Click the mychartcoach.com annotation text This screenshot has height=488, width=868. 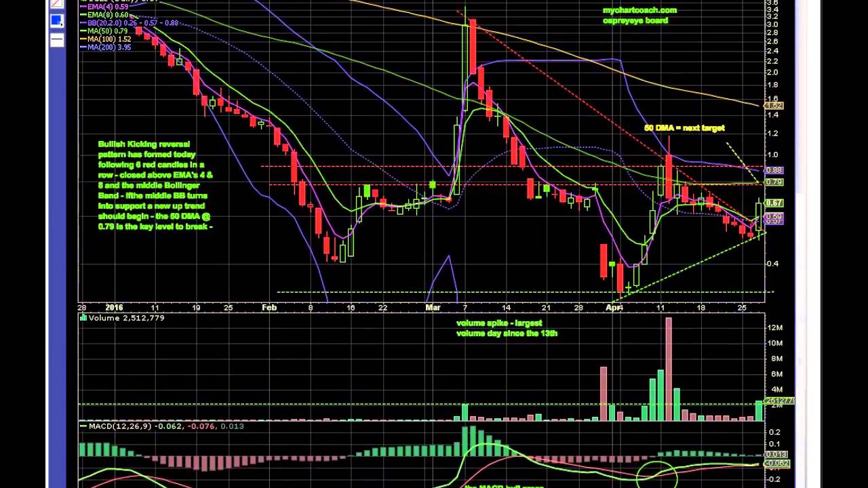coord(639,10)
